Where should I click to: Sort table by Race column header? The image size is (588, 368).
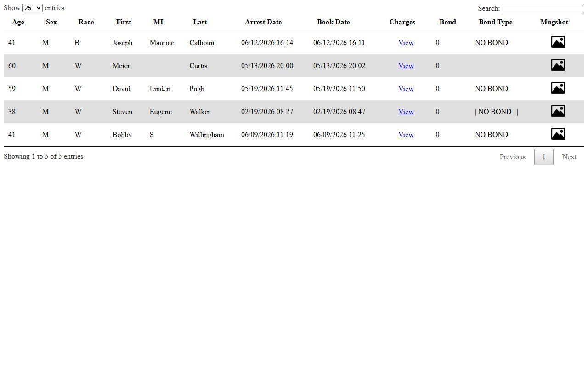86,22
